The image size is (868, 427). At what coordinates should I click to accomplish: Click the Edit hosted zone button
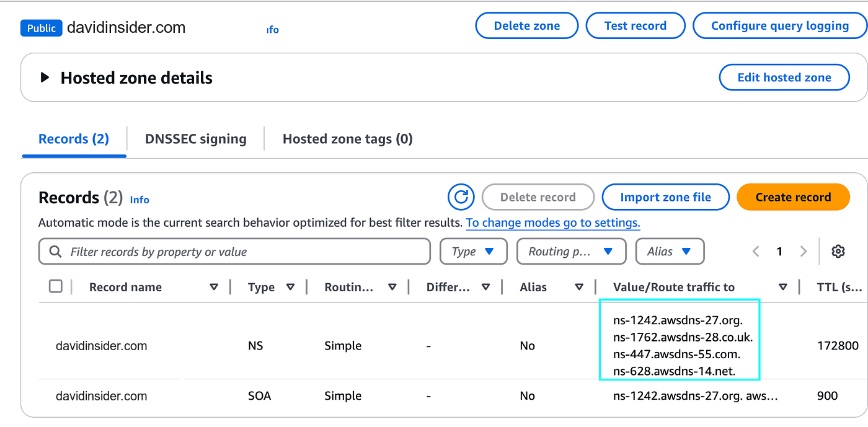pos(784,77)
